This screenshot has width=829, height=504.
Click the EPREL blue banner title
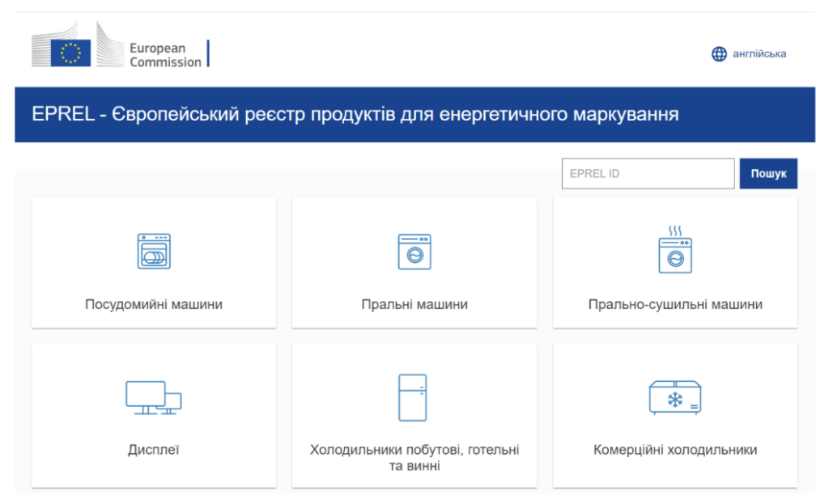tap(355, 114)
